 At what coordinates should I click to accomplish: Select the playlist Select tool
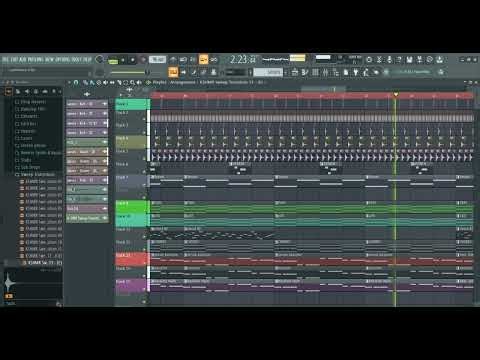[126, 82]
